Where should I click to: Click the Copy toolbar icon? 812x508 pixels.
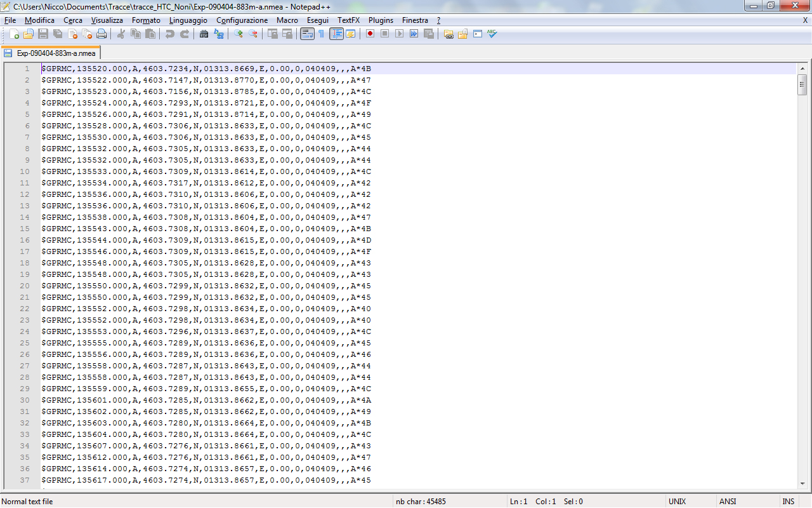pos(135,34)
